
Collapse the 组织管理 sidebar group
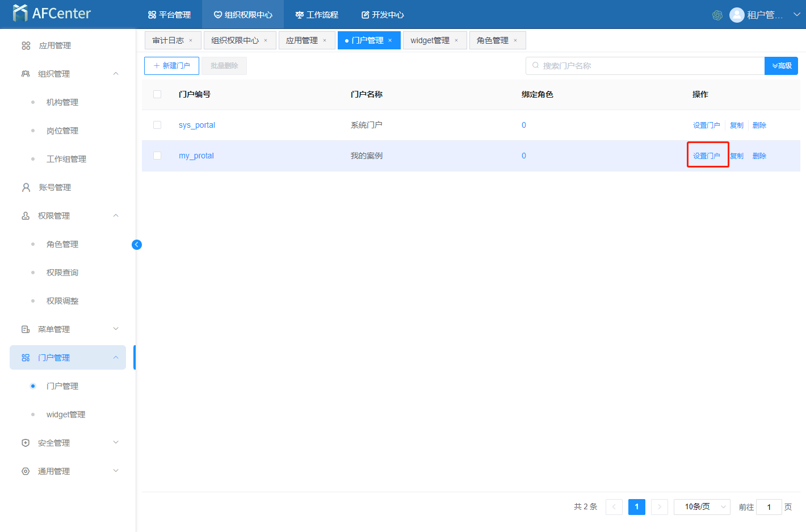[116, 74]
